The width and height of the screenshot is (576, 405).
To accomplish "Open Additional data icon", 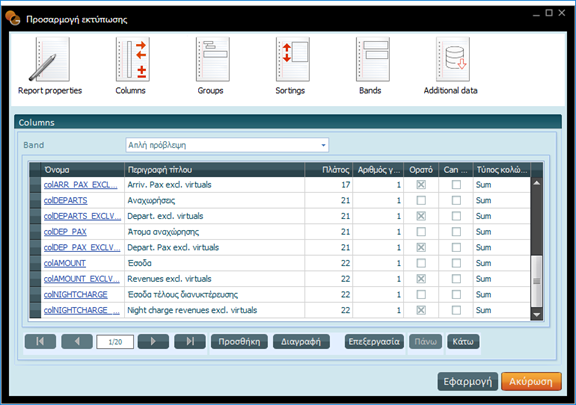I will tap(453, 59).
